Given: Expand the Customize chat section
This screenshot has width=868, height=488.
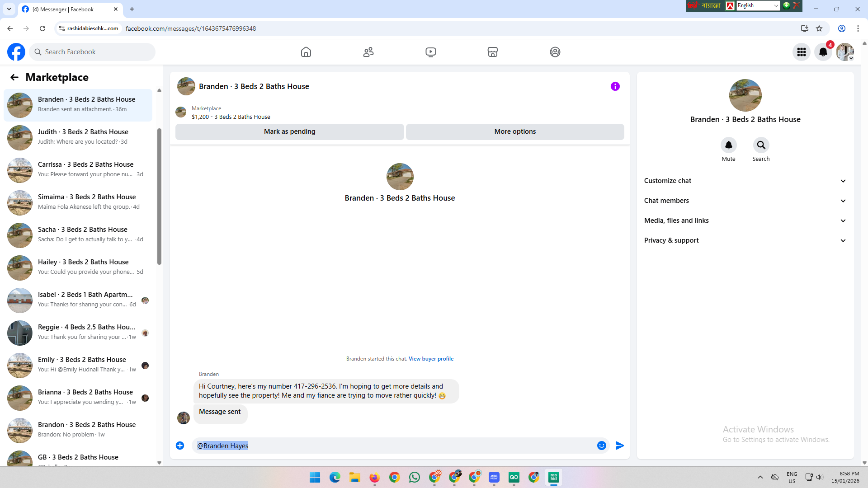Looking at the screenshot, I should coord(745,181).
